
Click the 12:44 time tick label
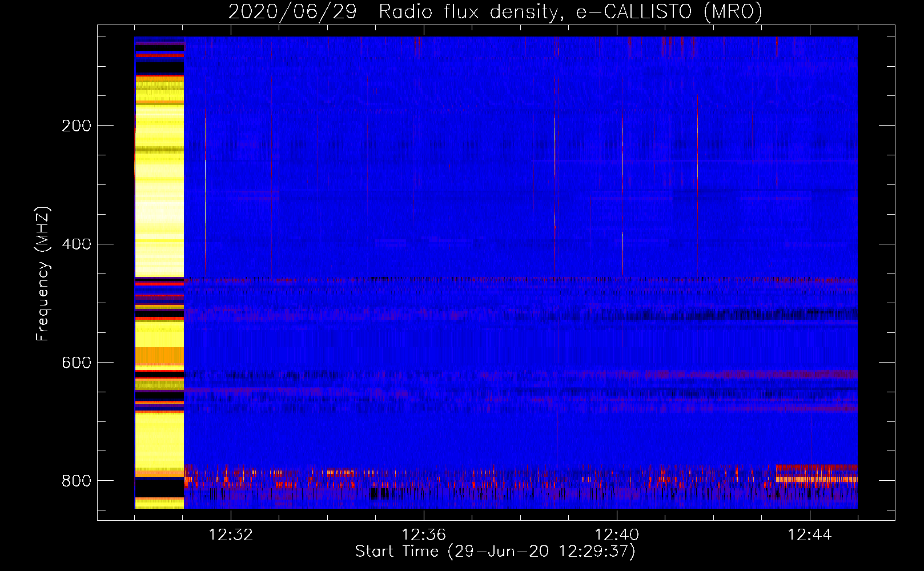pos(810,535)
